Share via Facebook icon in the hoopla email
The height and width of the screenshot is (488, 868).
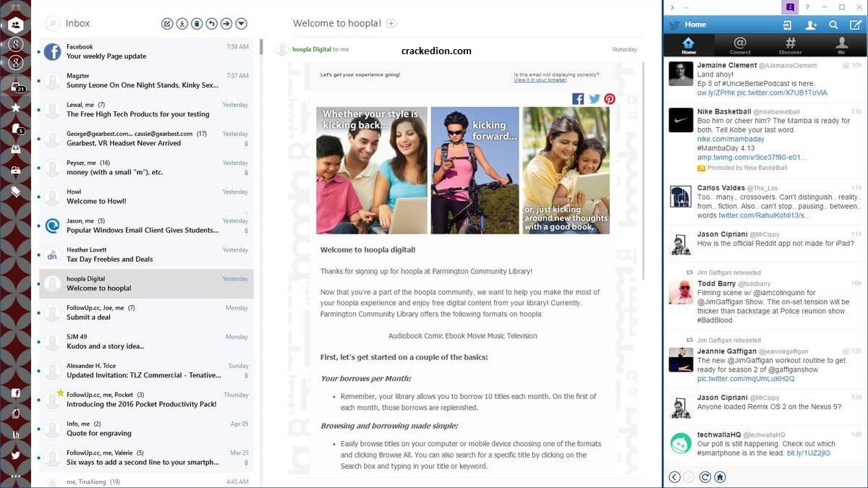pos(578,99)
